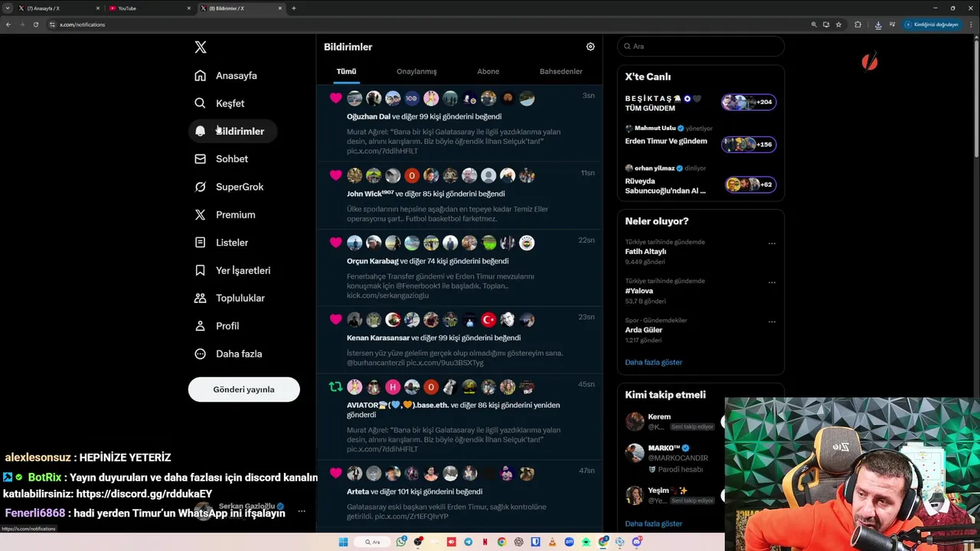980x551 pixels.
Task: Open WhatsApp from the taskbar
Action: [401, 542]
